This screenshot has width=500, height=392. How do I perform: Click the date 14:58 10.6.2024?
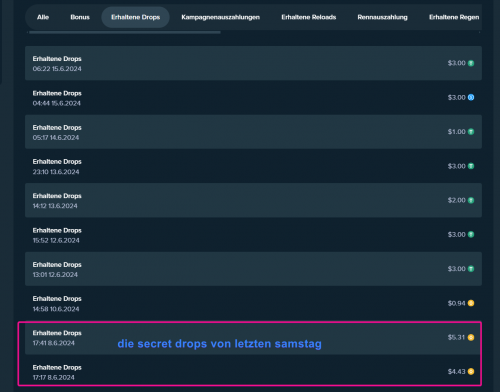(x=56, y=309)
